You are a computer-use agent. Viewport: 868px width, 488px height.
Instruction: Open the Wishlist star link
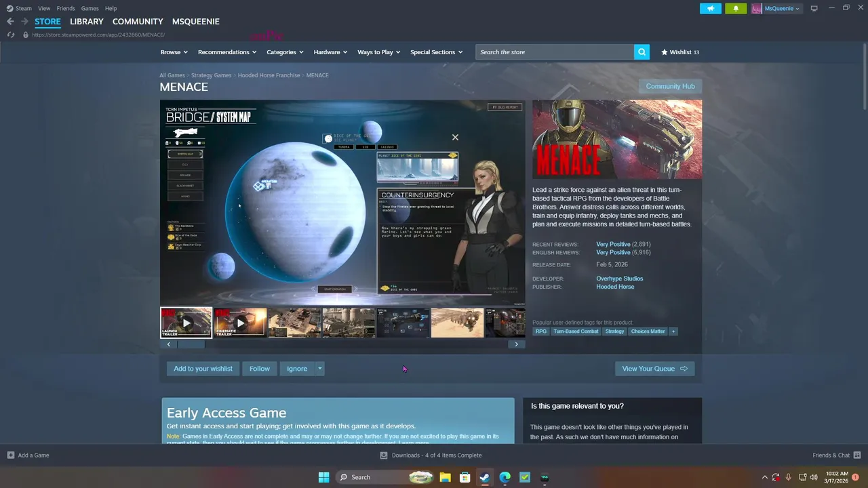point(680,52)
